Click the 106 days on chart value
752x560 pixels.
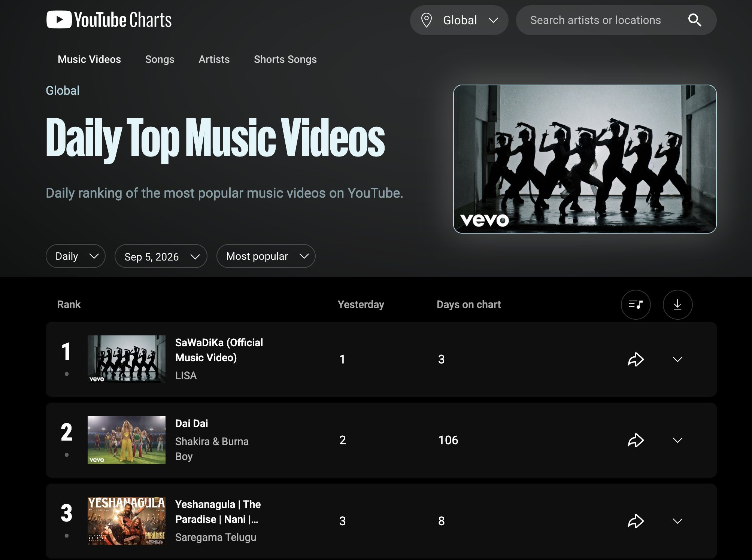click(x=448, y=440)
